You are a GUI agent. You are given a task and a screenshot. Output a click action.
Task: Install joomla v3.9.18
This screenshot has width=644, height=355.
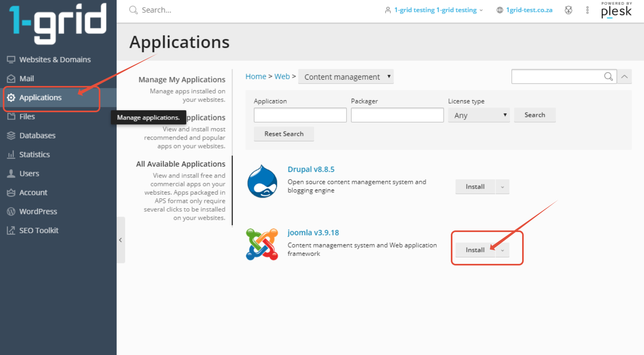click(x=475, y=250)
